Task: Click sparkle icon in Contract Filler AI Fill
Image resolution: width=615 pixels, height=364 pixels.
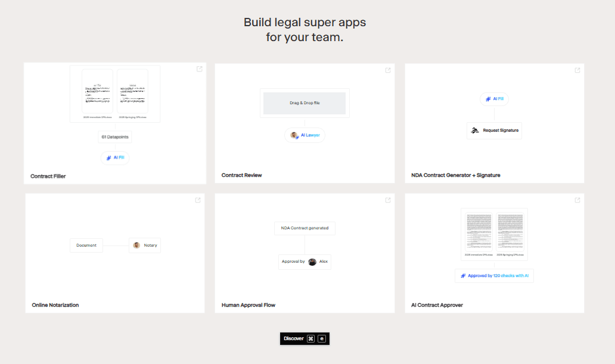Action: [108, 158]
